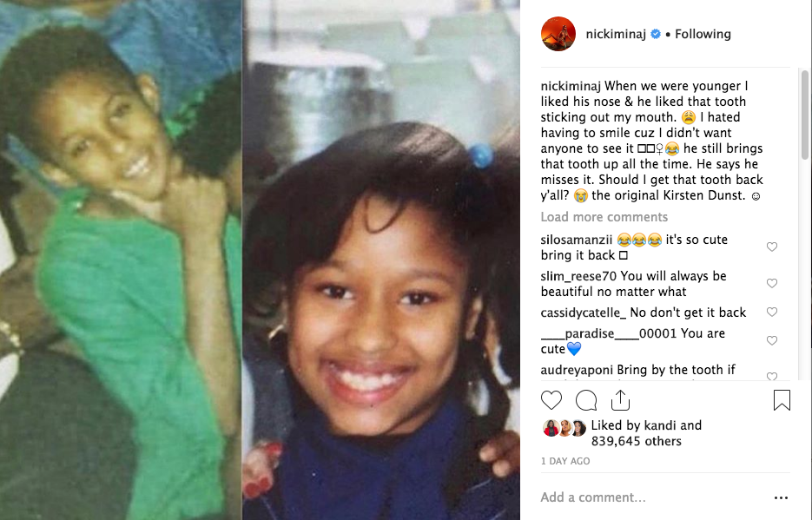
Task: Share the post with the share arrow icon
Action: coord(620,400)
